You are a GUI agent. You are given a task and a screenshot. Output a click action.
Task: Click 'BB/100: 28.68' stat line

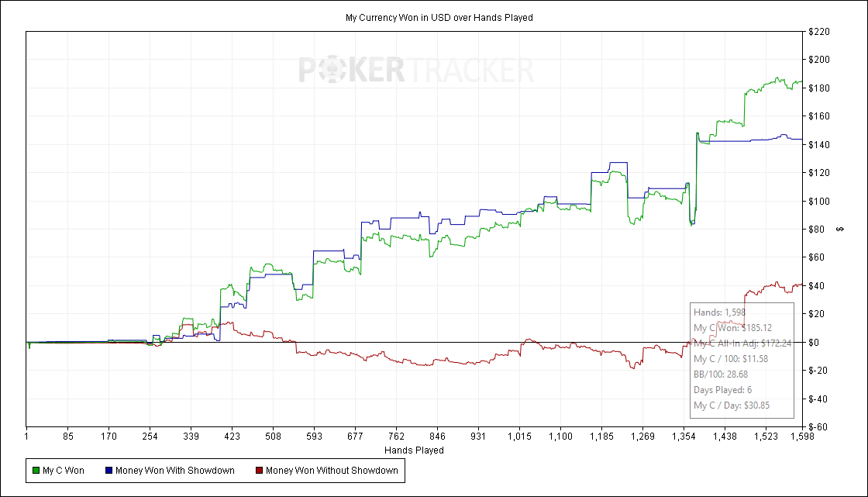pos(721,374)
